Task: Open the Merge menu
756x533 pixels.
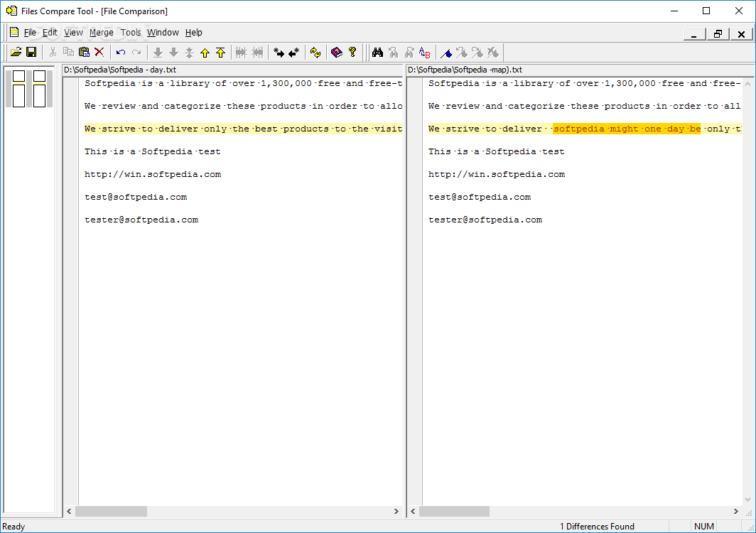Action: [101, 32]
